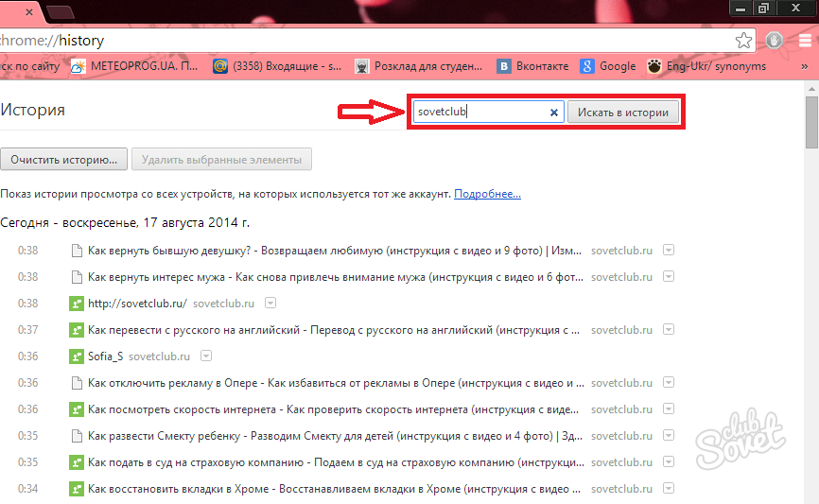Open the Вконтакте bookmark

532,66
